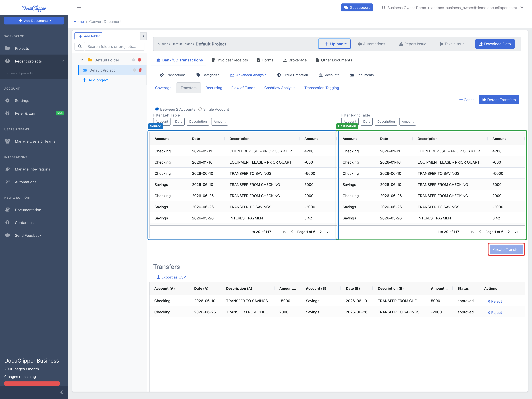
Task: Toggle left table Account filter
Action: [x=162, y=121]
